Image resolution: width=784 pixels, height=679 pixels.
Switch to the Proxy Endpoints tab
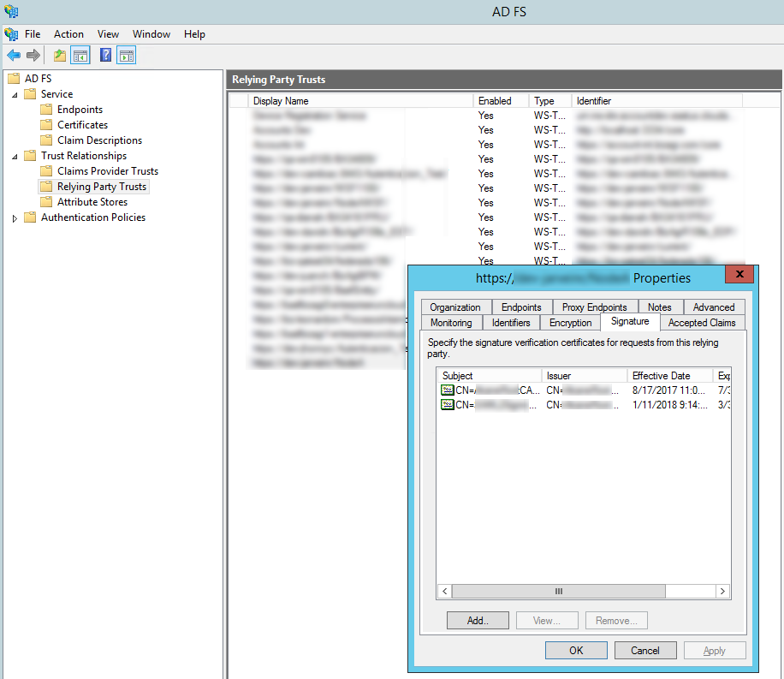tap(595, 307)
